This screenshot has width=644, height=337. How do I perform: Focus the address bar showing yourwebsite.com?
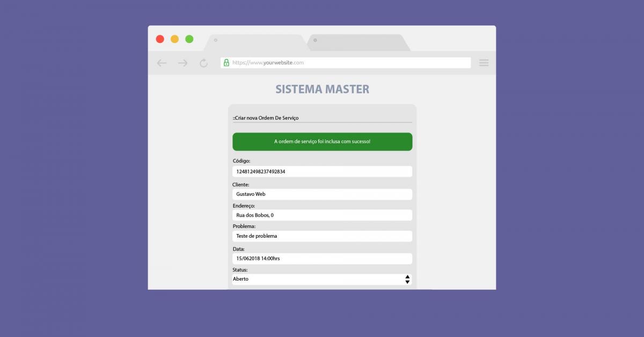pos(349,63)
